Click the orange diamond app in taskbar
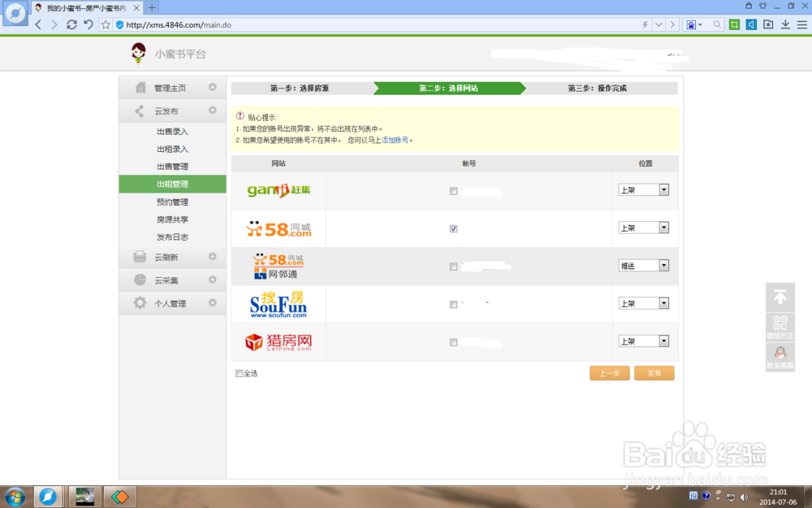The image size is (812, 508). (x=120, y=497)
